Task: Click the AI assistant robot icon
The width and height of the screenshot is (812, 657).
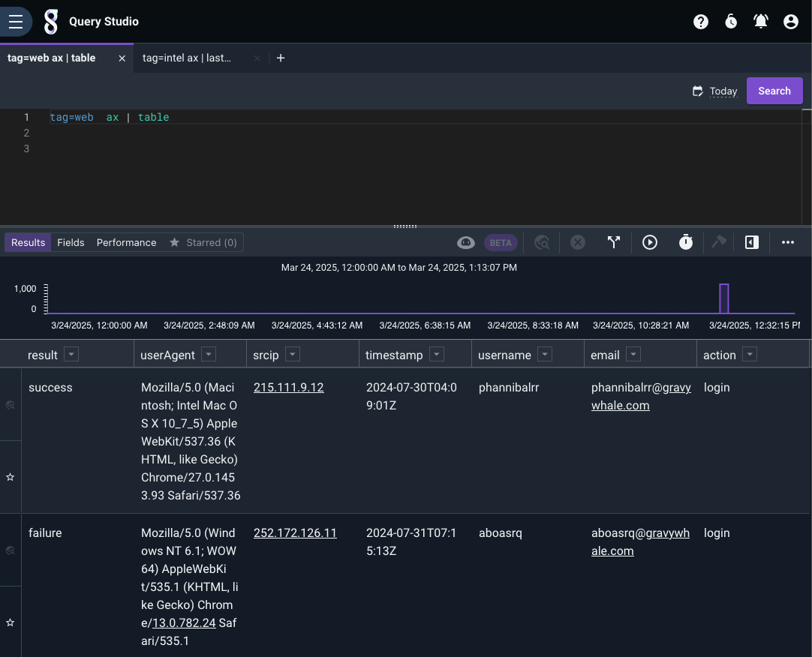Action: (465, 243)
